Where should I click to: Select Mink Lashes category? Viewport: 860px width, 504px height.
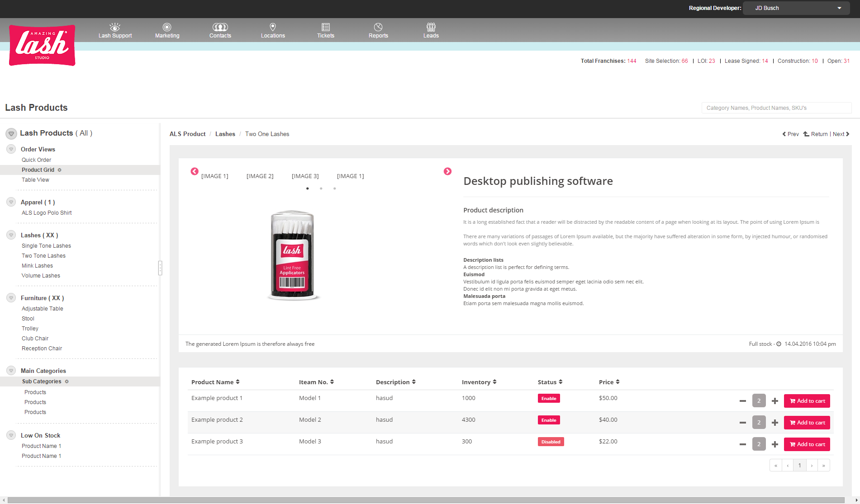[37, 266]
